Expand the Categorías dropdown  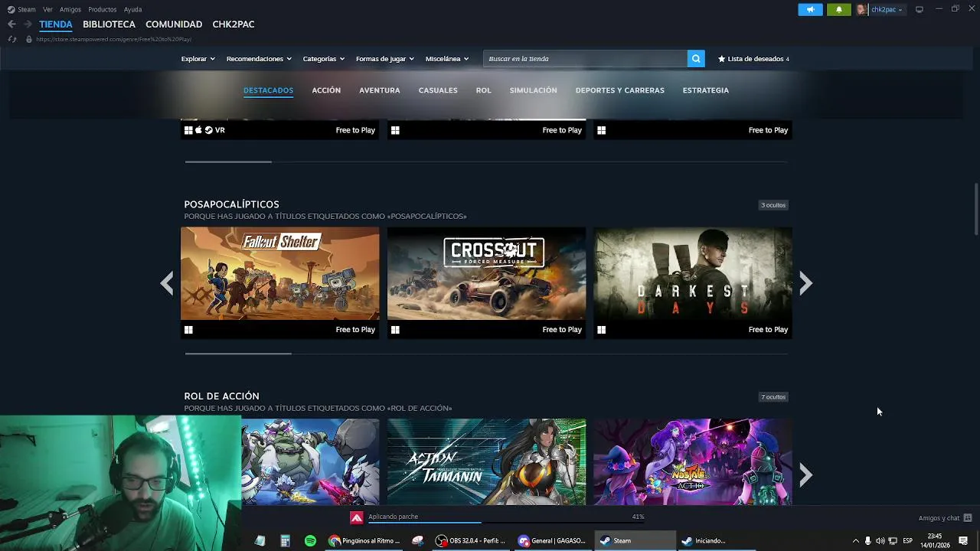coord(323,59)
